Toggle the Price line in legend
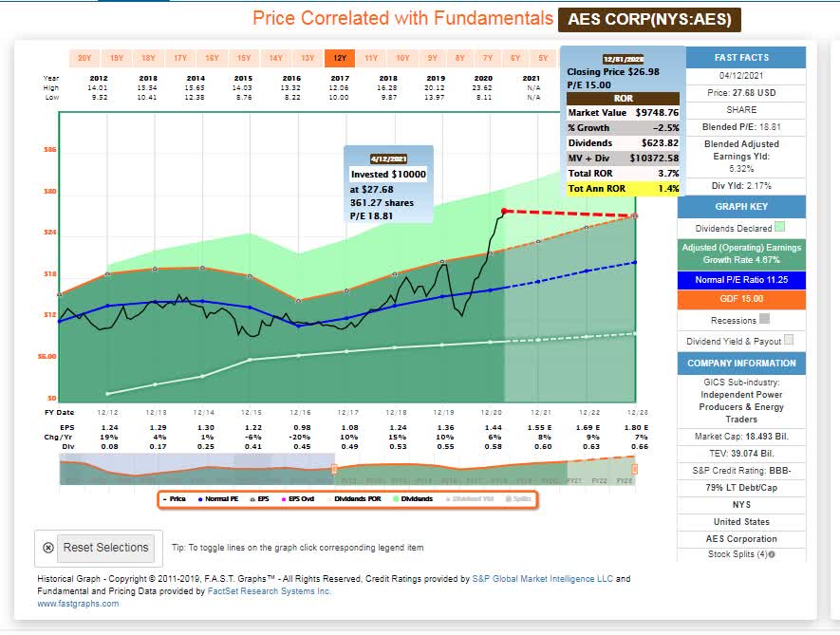This screenshot has height=635, width=840. 174,499
